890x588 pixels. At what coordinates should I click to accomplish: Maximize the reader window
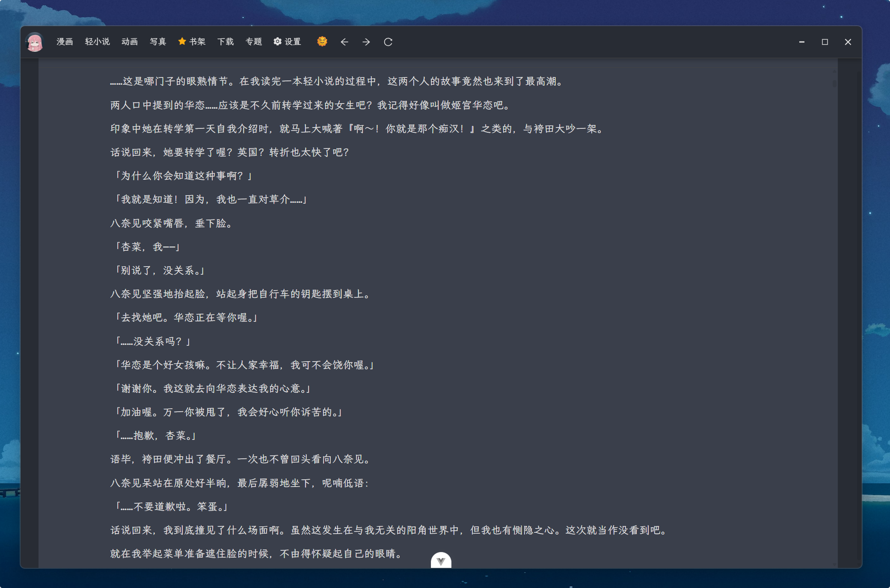click(825, 42)
